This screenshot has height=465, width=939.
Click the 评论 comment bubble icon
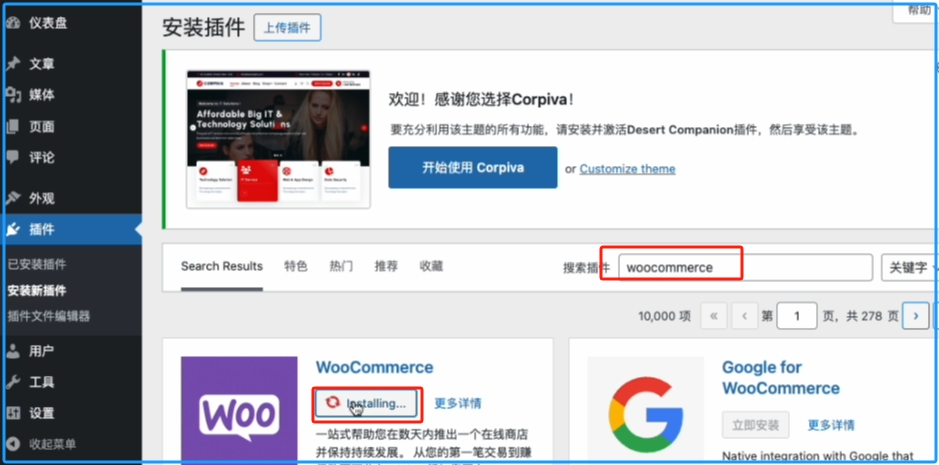click(x=13, y=158)
